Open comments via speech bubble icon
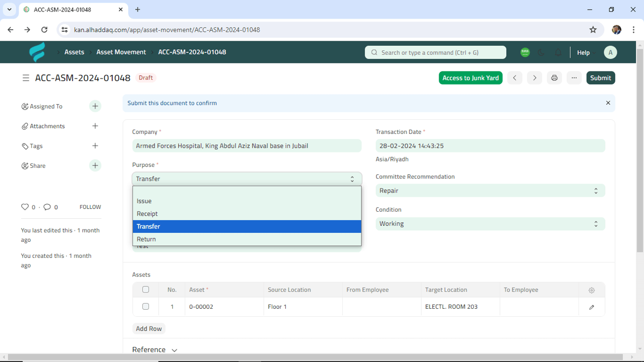644x362 pixels. (47, 207)
